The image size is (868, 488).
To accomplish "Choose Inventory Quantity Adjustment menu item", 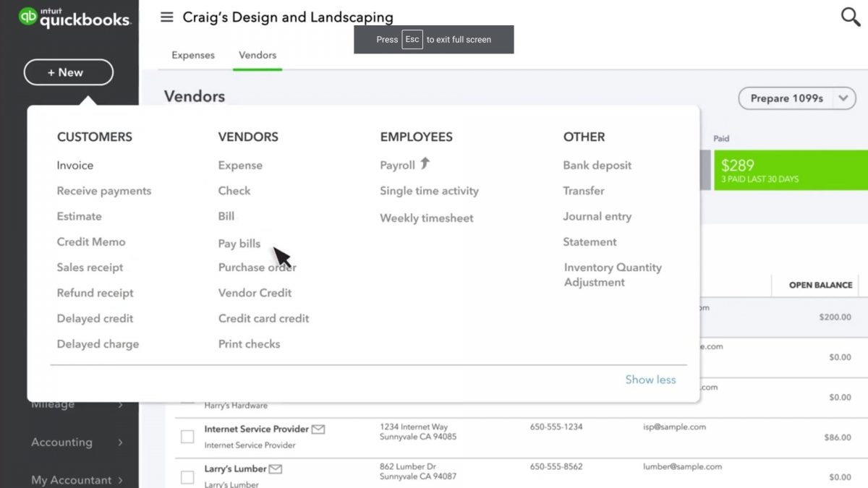I will tap(613, 275).
